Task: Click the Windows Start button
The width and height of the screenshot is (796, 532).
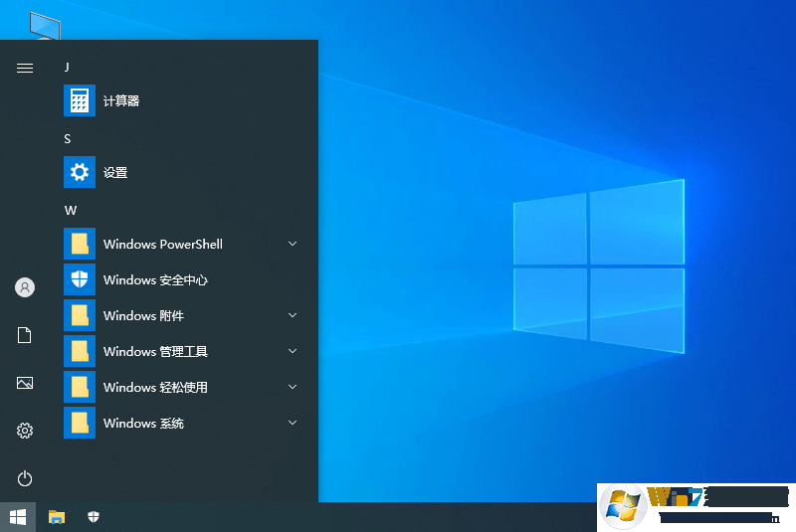Action: [x=18, y=517]
